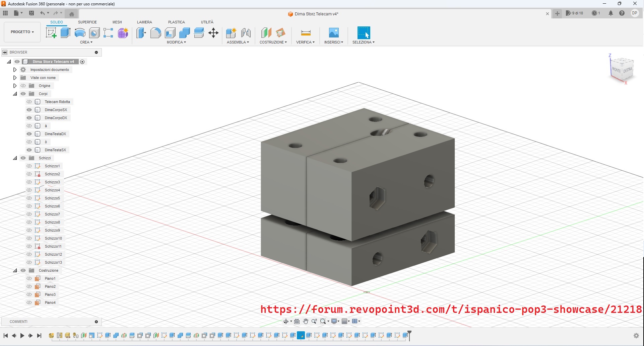644x346 pixels.
Task: Switch to the MESH tab
Action: click(x=117, y=22)
